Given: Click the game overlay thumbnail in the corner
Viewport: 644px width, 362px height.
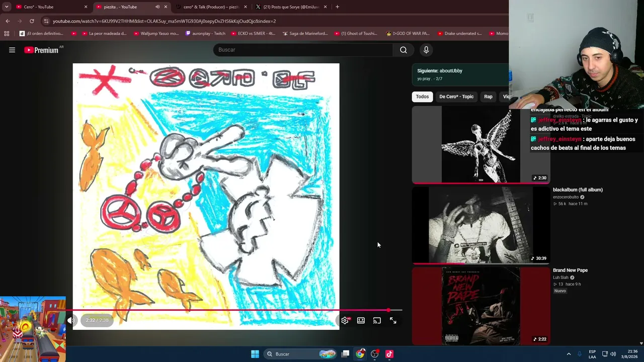Looking at the screenshot, I should [x=33, y=329].
